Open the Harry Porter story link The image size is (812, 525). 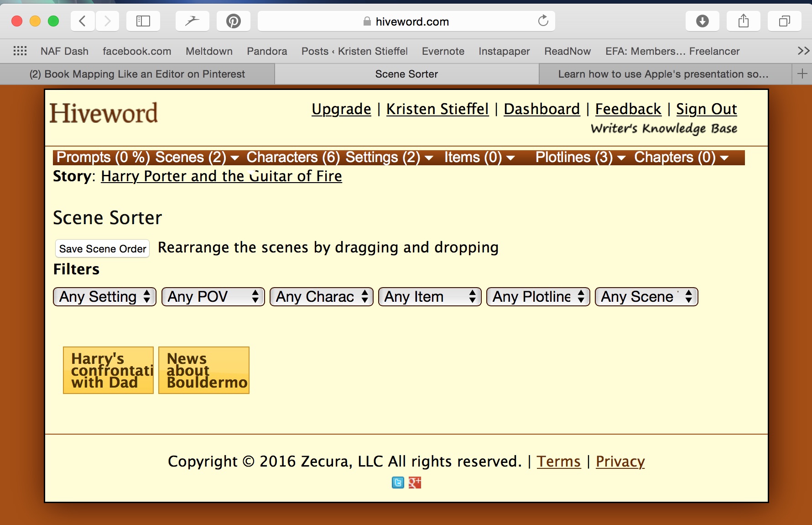[221, 176]
